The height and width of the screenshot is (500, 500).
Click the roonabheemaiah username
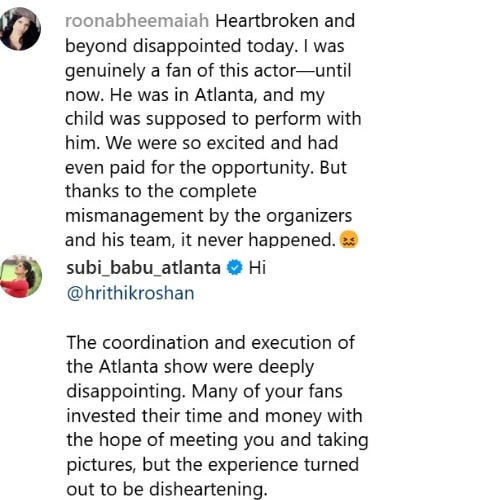(x=137, y=21)
